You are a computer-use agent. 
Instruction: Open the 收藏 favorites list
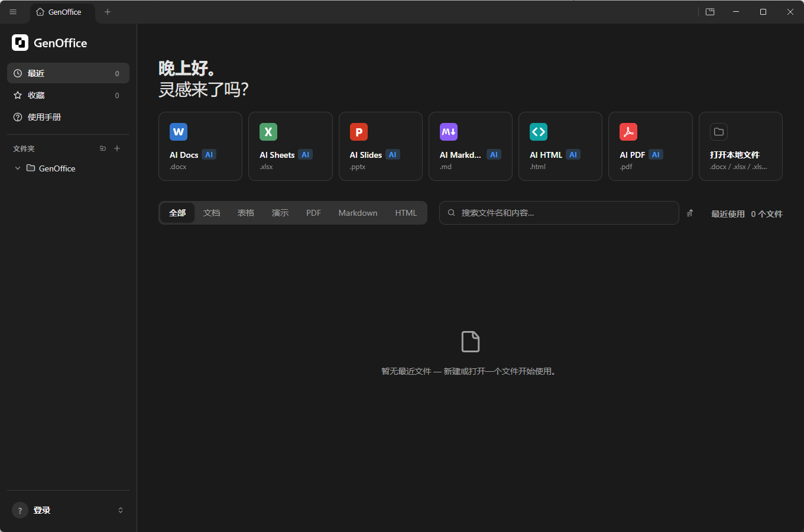(x=68, y=95)
